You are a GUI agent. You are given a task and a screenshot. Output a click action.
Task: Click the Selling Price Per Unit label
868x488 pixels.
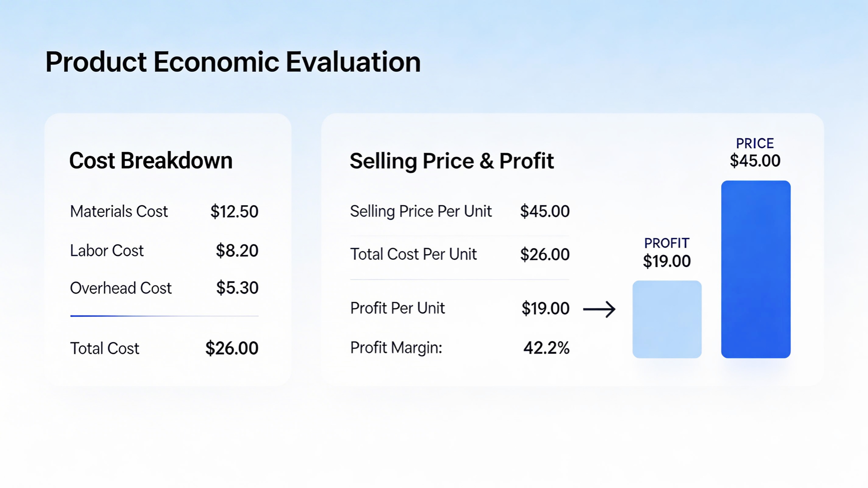[x=421, y=211]
